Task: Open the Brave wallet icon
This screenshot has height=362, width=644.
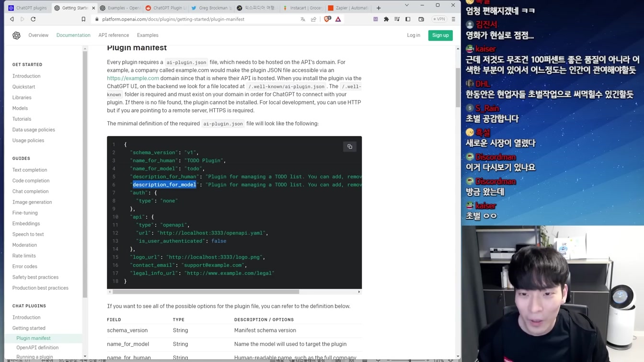Action: pyautogui.click(x=421, y=19)
